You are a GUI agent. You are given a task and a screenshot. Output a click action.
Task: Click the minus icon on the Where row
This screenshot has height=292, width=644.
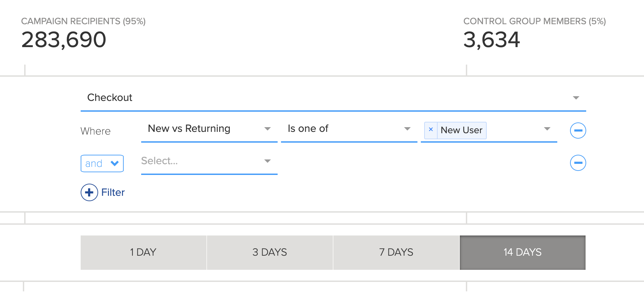coord(578,131)
